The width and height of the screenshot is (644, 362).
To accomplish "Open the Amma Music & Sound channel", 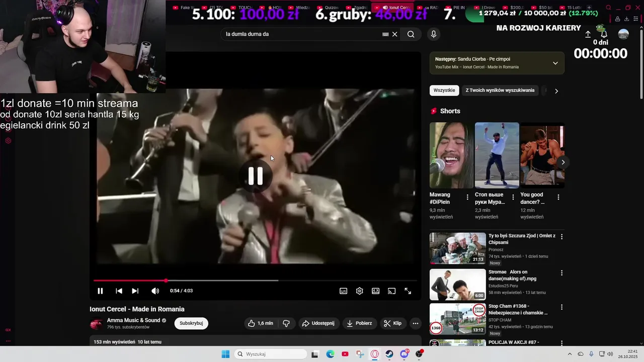I will point(133,320).
